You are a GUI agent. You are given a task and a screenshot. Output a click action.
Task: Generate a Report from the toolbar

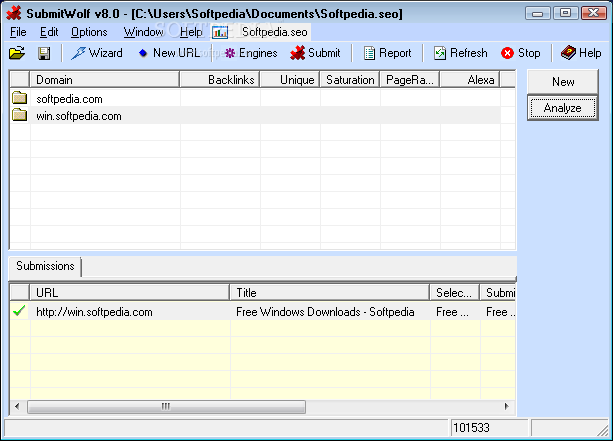[387, 53]
